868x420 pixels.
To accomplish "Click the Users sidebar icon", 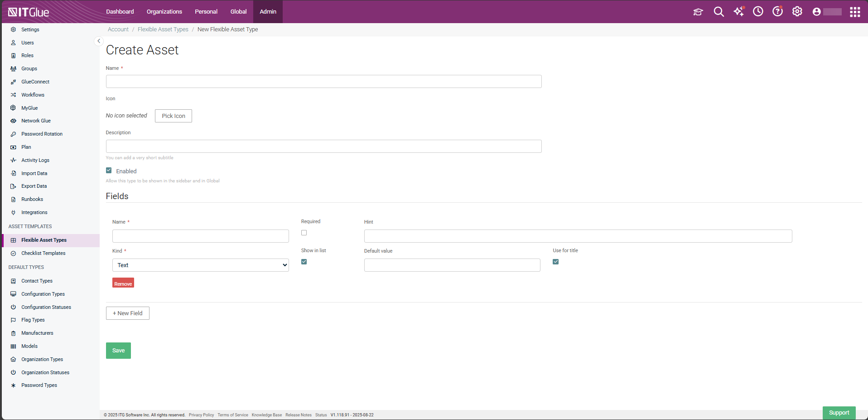I will pos(13,43).
